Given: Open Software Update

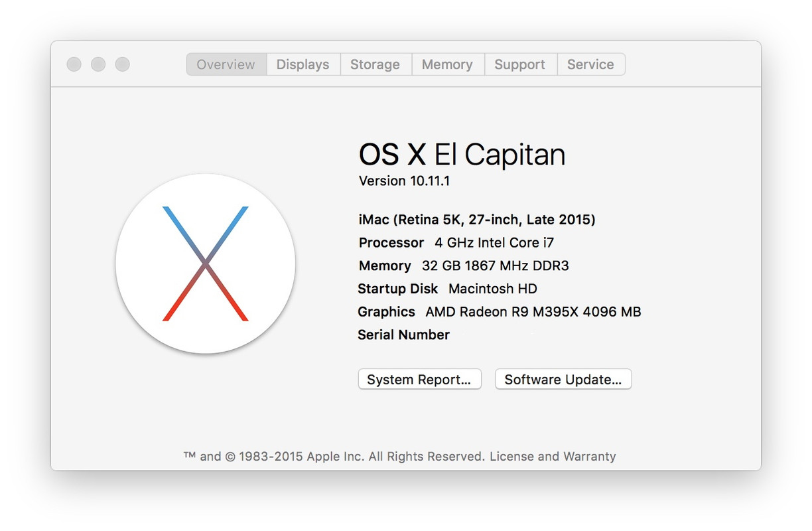Looking at the screenshot, I should click(x=563, y=380).
